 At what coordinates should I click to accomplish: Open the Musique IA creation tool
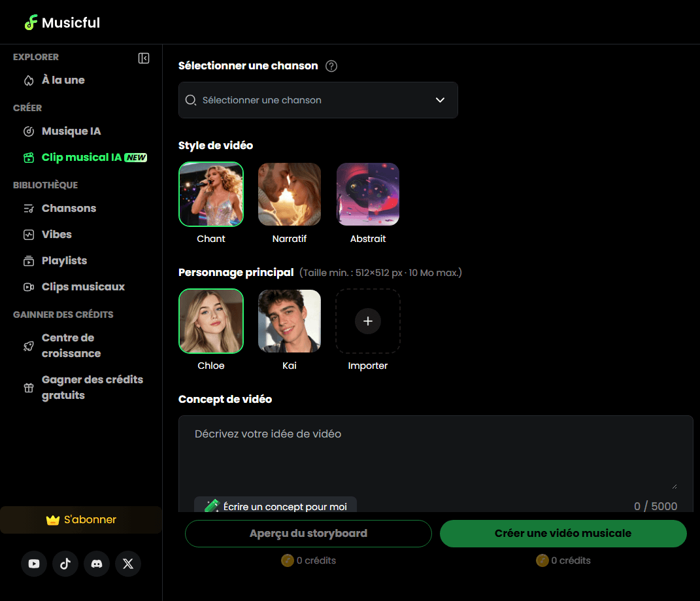(x=71, y=131)
